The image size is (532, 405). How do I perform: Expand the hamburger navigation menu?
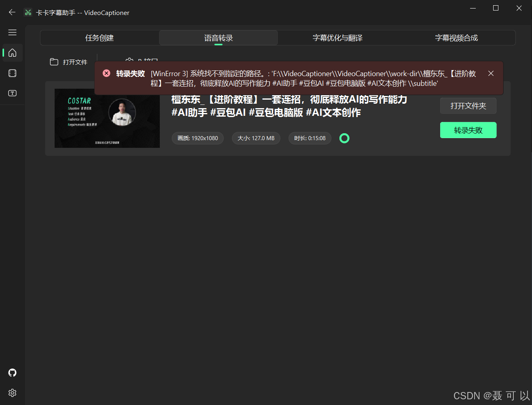[13, 32]
